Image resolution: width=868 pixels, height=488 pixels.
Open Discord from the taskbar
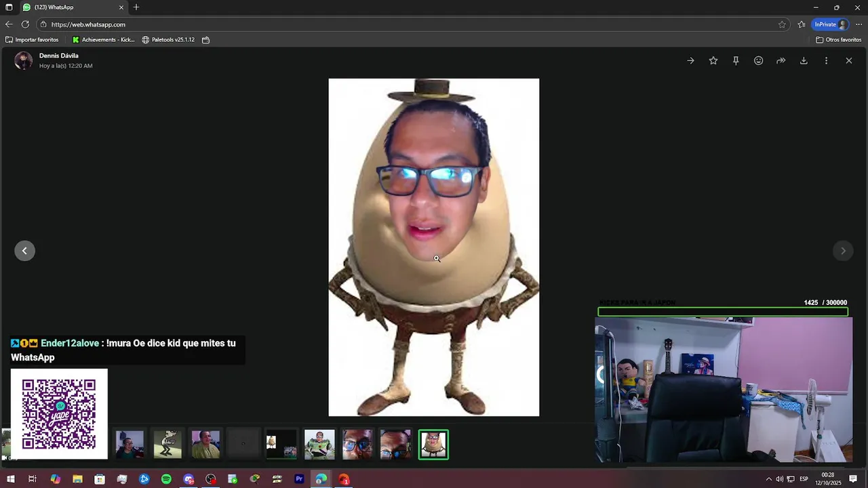pos(189,479)
